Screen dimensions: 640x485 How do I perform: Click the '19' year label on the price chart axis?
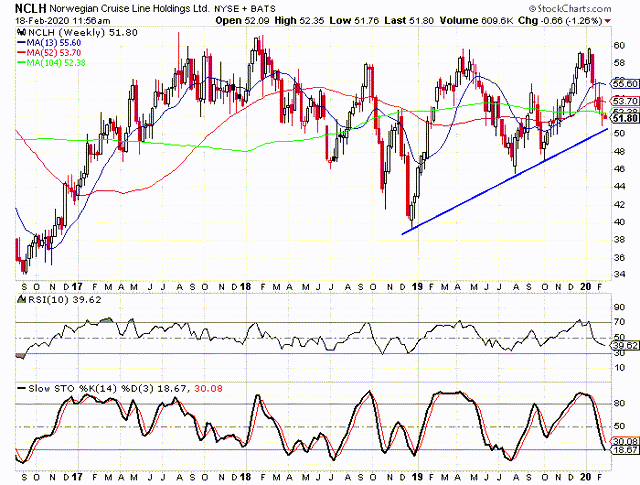[x=417, y=287]
